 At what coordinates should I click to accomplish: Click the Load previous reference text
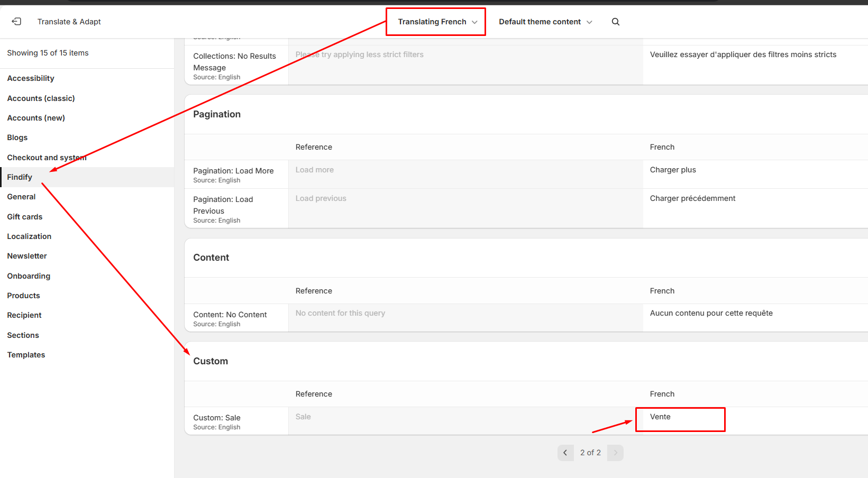tap(321, 198)
